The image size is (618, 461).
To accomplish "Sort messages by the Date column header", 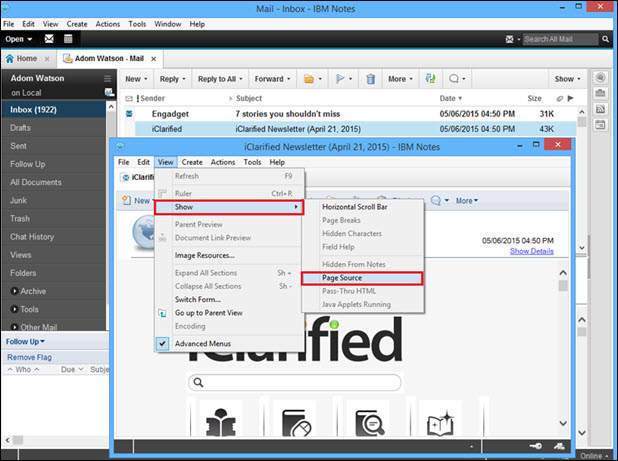I will coord(450,99).
